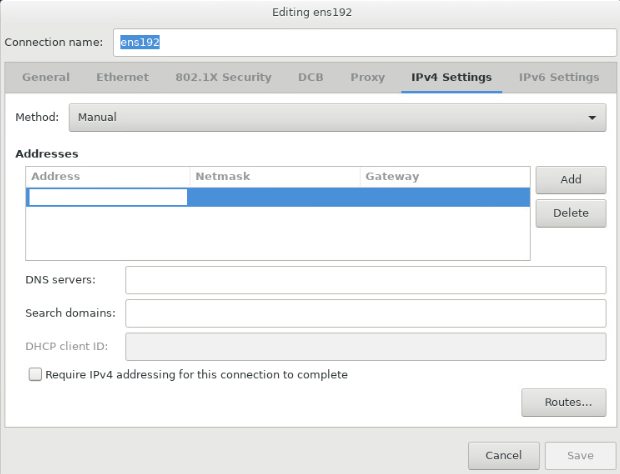Select the Netmask cell in highlighted row

click(x=274, y=197)
